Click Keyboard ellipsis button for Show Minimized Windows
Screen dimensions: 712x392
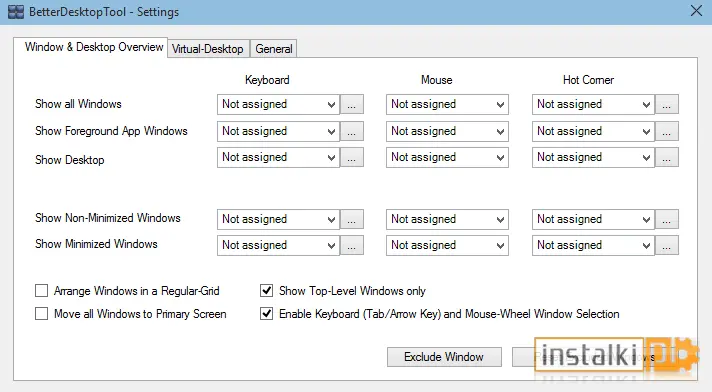(352, 245)
